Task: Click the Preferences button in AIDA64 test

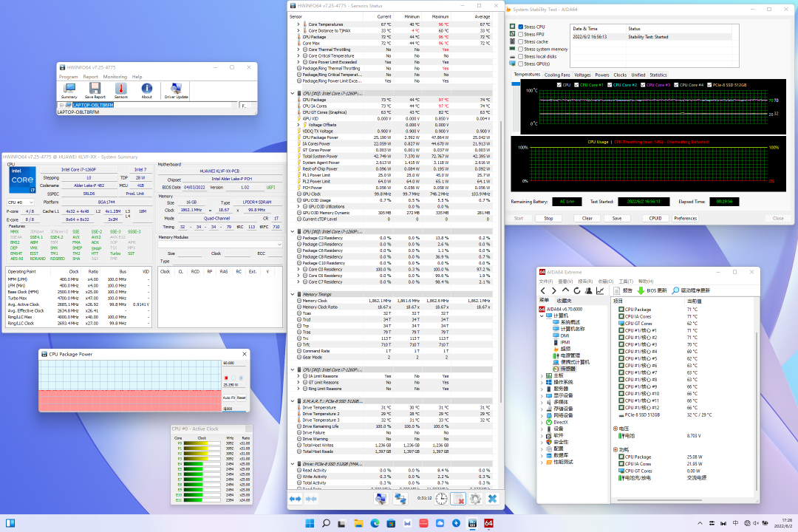Action: (x=685, y=218)
